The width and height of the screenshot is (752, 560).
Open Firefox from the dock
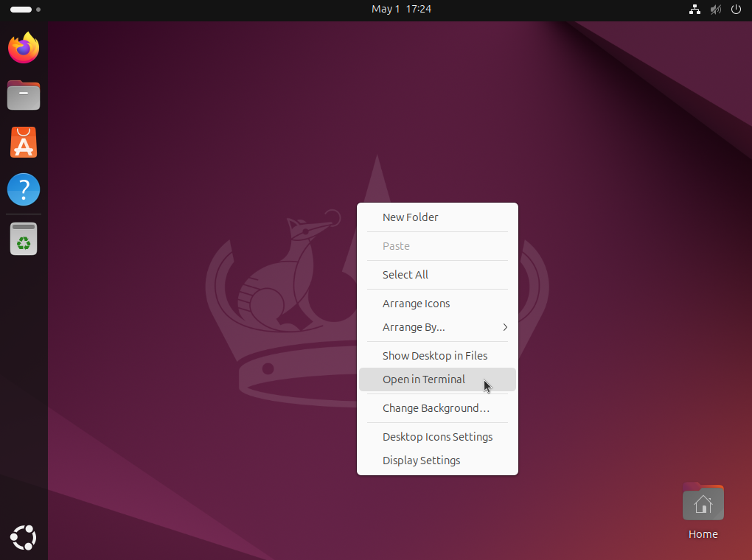pyautogui.click(x=24, y=48)
